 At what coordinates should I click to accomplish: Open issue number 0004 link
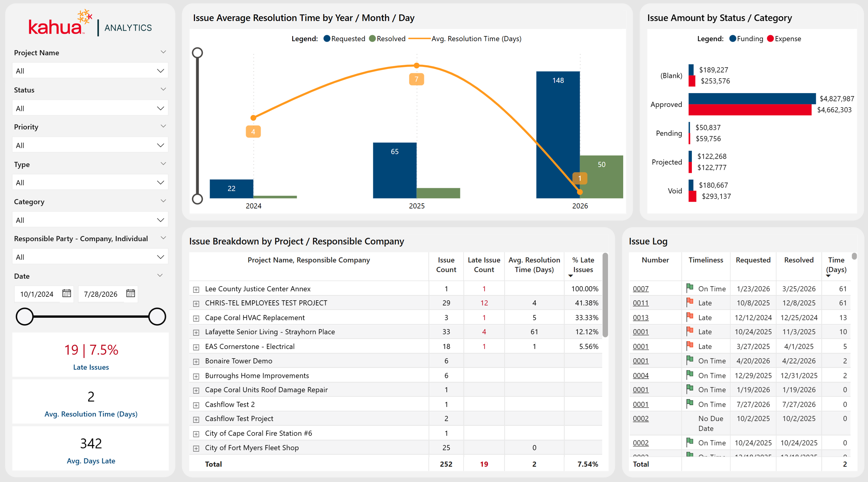coord(640,375)
